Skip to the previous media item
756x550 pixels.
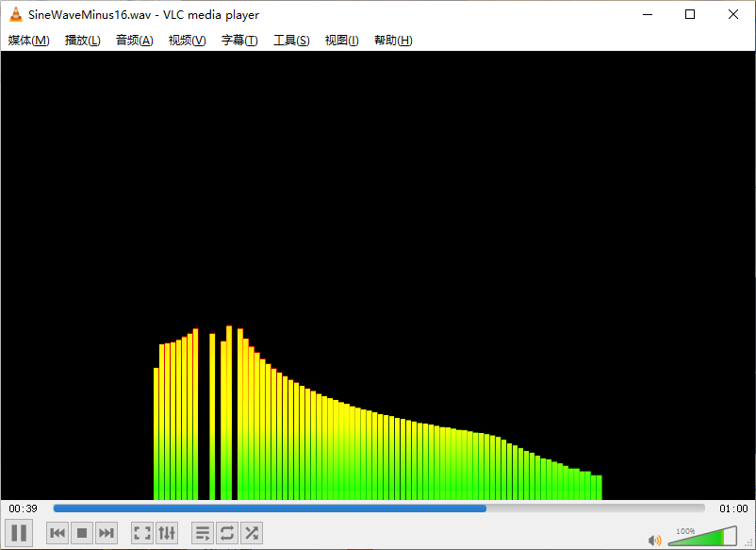tap(57, 532)
